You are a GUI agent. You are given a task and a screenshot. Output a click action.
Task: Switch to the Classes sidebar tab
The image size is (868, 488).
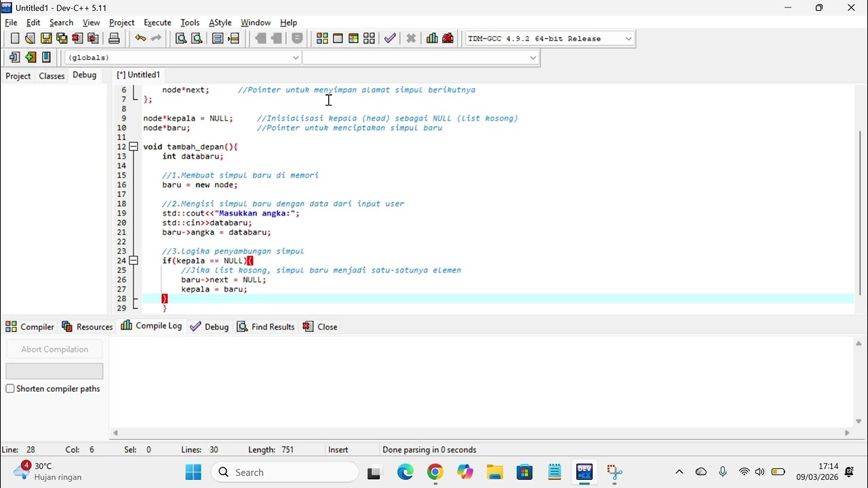click(x=52, y=76)
